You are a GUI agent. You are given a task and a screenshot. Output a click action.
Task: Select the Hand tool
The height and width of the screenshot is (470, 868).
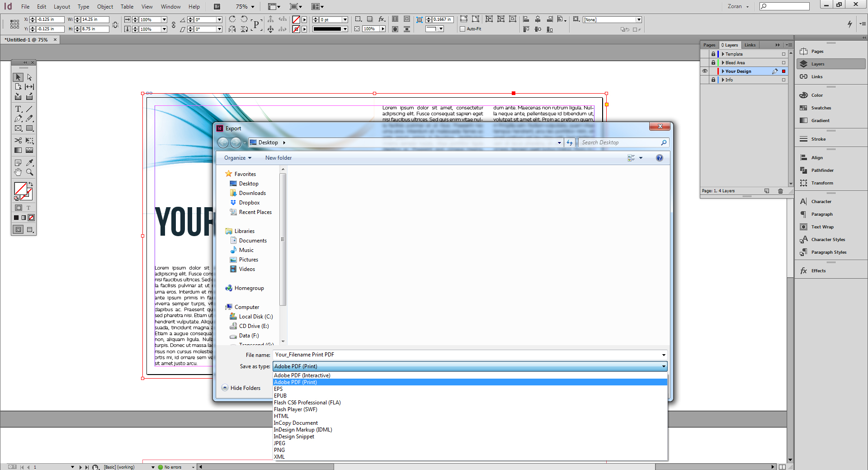click(x=18, y=172)
